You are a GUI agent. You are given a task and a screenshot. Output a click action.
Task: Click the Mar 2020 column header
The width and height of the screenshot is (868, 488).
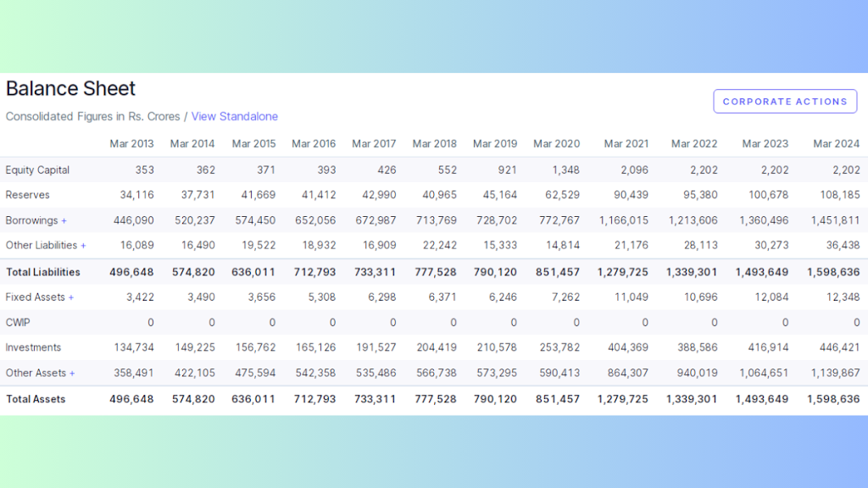556,144
